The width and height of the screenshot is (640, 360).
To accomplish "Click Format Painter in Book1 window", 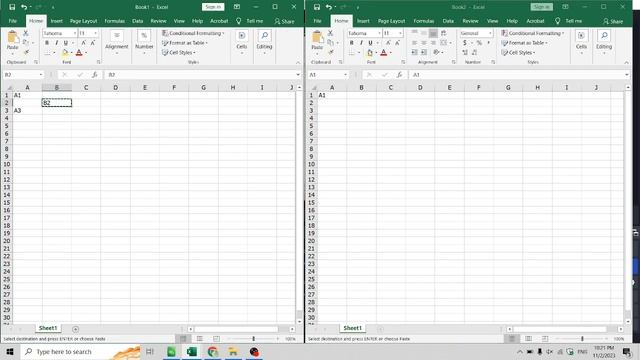I will [26, 52].
